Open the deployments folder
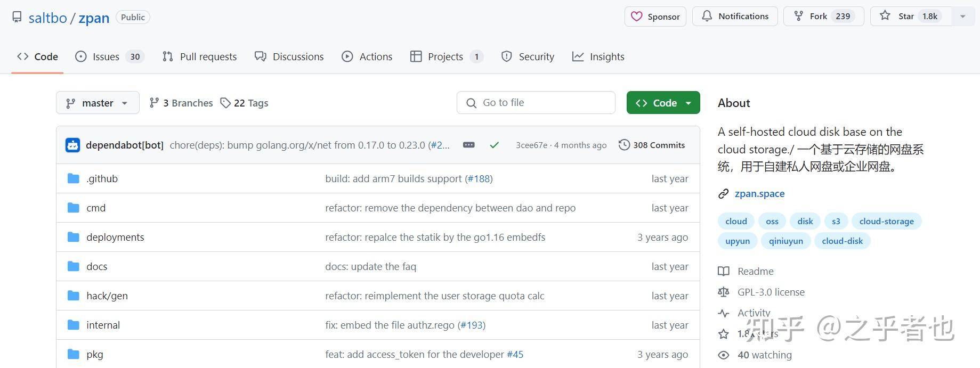The image size is (980, 368). tap(115, 237)
